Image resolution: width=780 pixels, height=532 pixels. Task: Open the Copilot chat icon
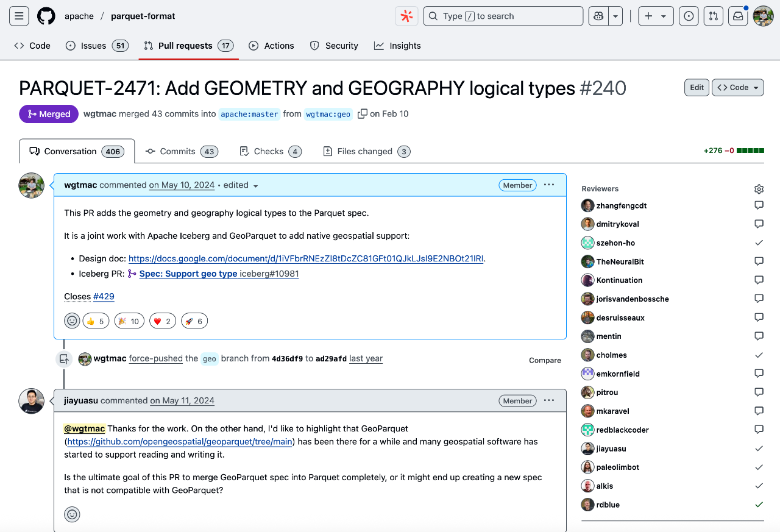point(598,16)
